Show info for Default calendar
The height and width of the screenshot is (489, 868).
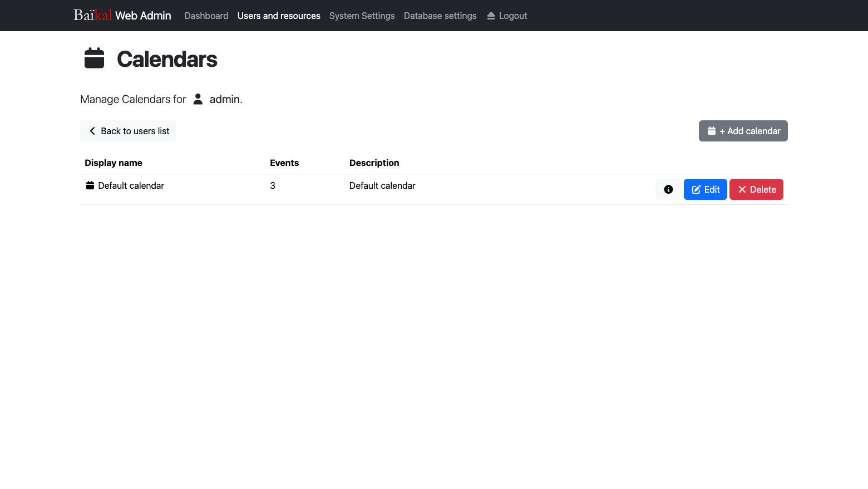pyautogui.click(x=668, y=189)
